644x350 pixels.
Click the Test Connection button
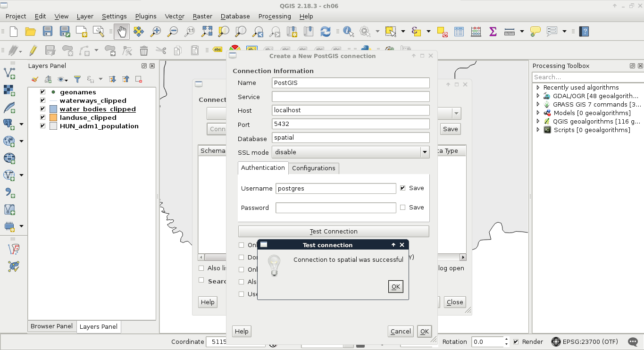point(334,231)
